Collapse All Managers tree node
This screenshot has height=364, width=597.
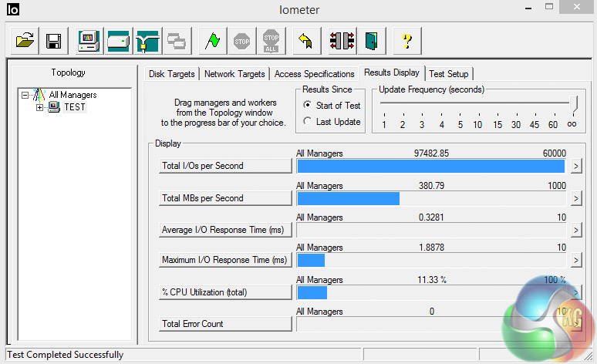25,95
